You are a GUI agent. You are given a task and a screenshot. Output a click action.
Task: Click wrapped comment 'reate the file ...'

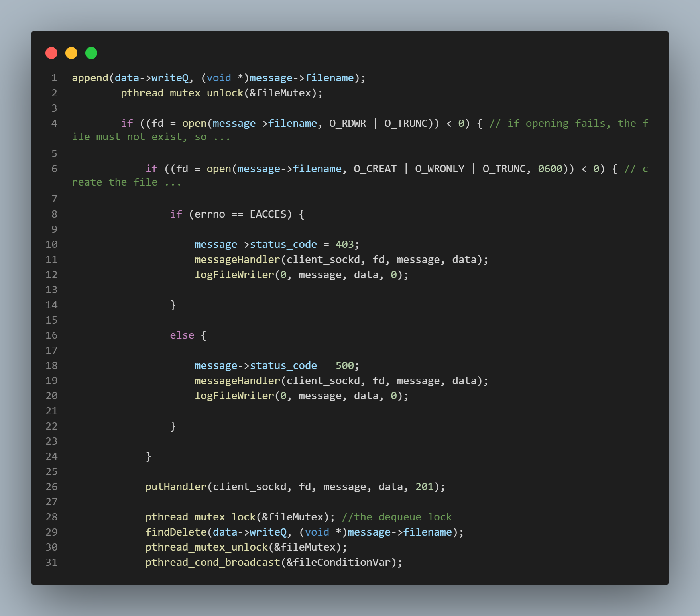point(127,182)
